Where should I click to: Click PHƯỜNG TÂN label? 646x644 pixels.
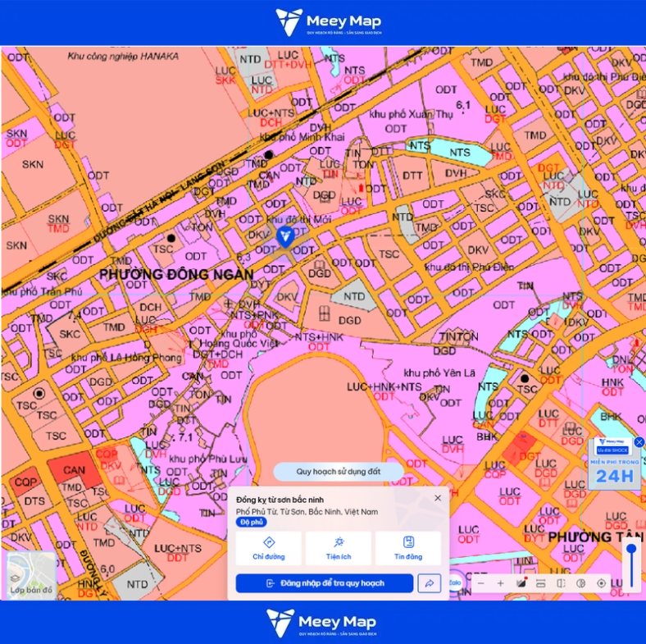click(595, 537)
